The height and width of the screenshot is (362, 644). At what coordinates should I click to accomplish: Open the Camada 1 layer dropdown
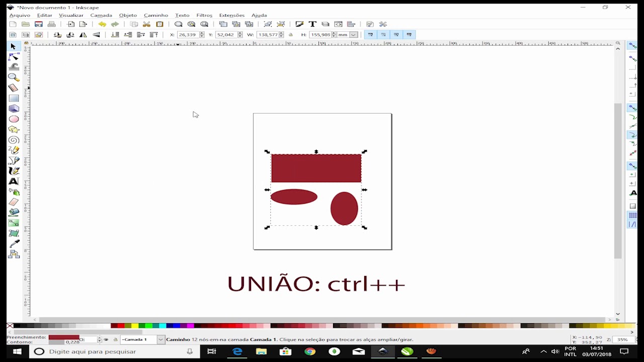pyautogui.click(x=142, y=340)
